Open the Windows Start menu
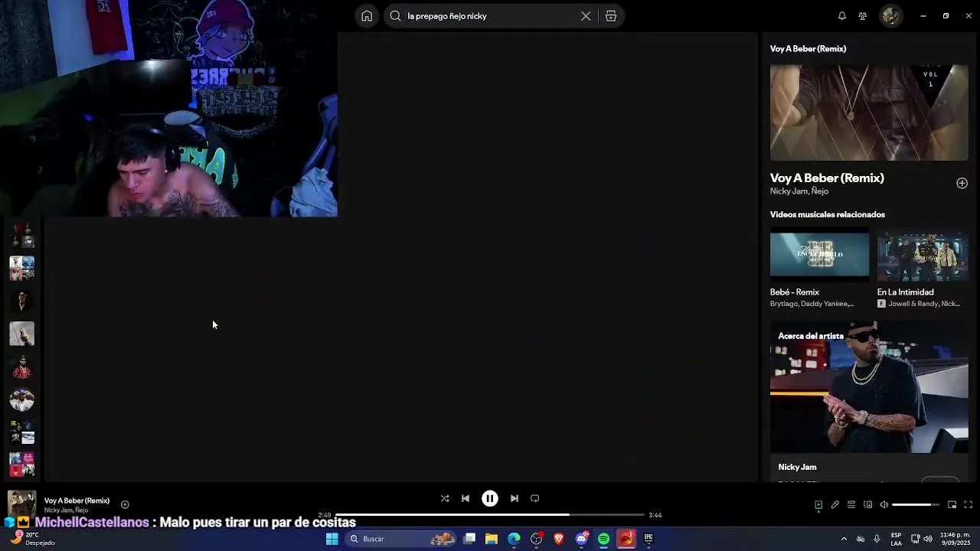This screenshot has width=980, height=551. click(332, 539)
